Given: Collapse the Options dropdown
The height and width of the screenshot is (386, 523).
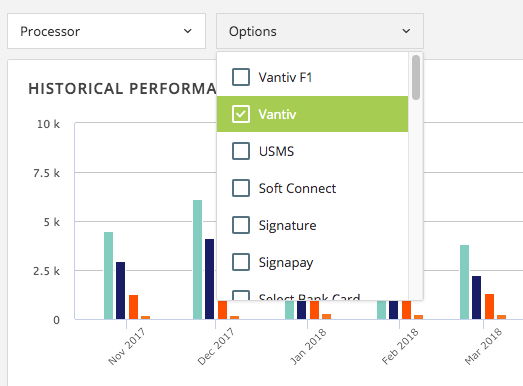Looking at the screenshot, I should tap(320, 31).
